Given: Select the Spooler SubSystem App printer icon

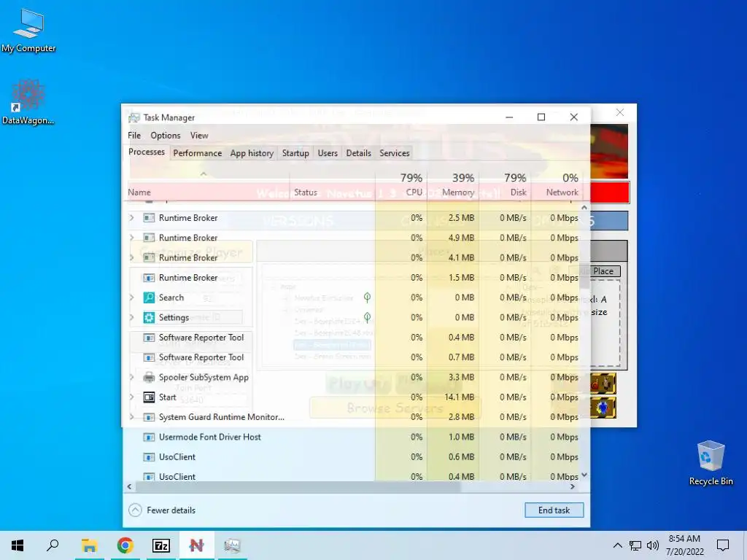Looking at the screenshot, I should click(149, 377).
